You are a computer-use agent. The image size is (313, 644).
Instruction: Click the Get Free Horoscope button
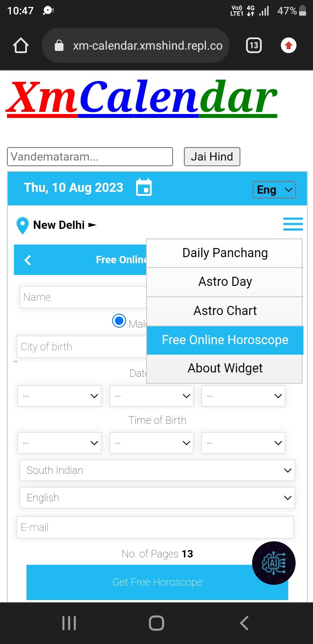click(x=157, y=582)
